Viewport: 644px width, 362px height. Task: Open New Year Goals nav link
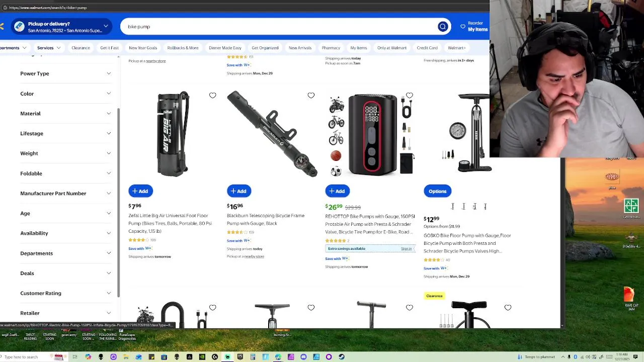(143, 48)
